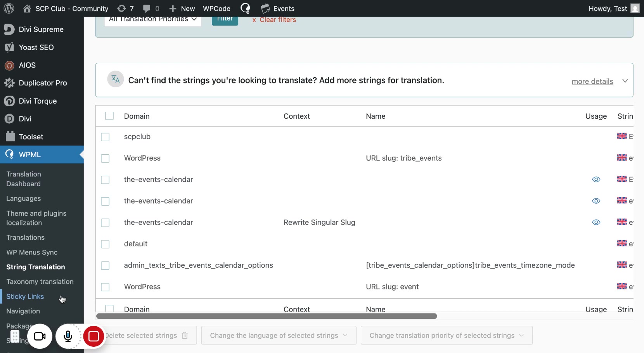644x353 pixels.
Task: Open WP Menus Sync
Action: click(x=32, y=252)
